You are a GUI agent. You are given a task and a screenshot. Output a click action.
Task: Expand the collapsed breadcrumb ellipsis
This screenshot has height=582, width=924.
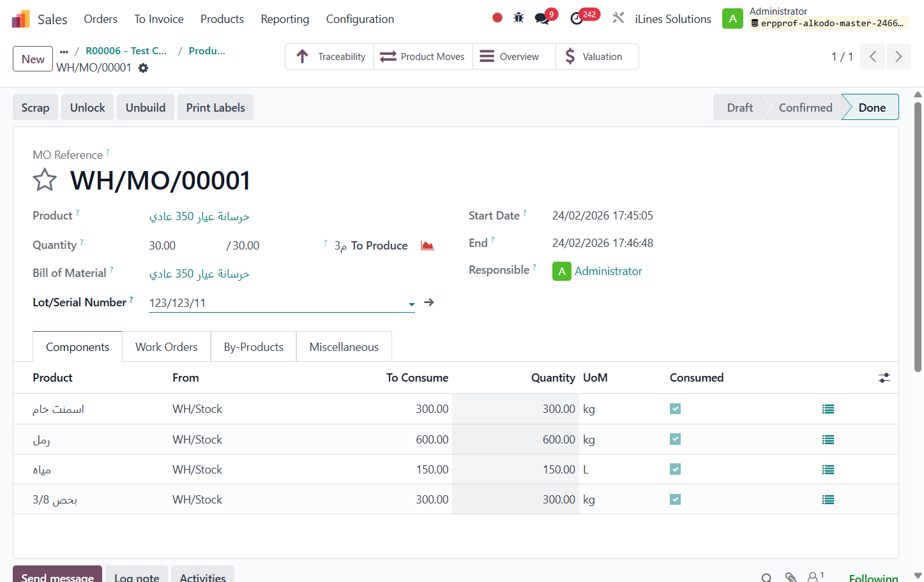[64, 51]
